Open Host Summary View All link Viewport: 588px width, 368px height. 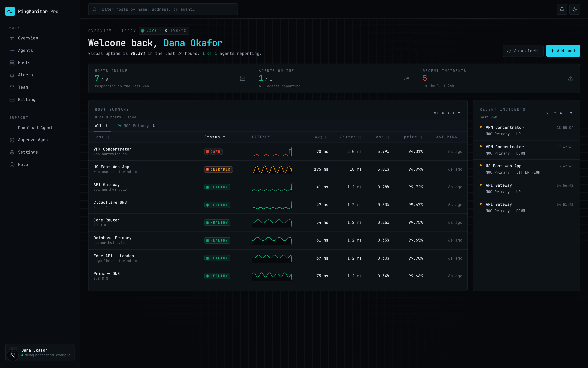point(447,113)
